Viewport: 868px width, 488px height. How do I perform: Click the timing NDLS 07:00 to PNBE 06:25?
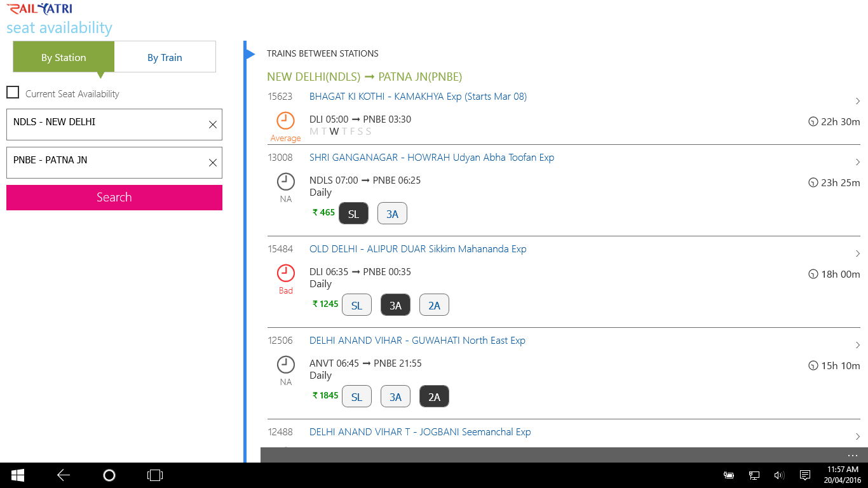coord(365,180)
